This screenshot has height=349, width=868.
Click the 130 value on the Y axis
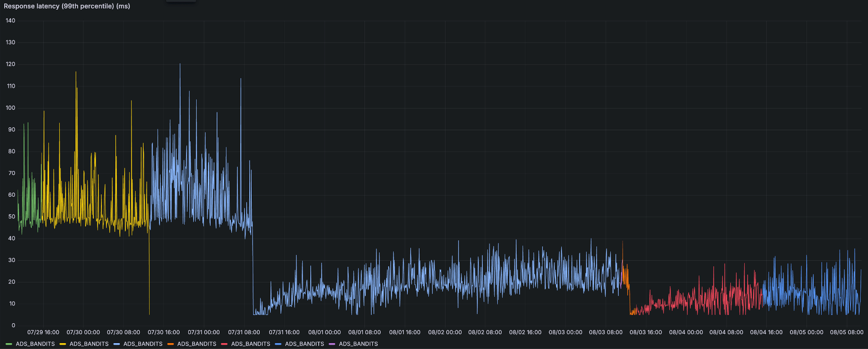[11, 42]
